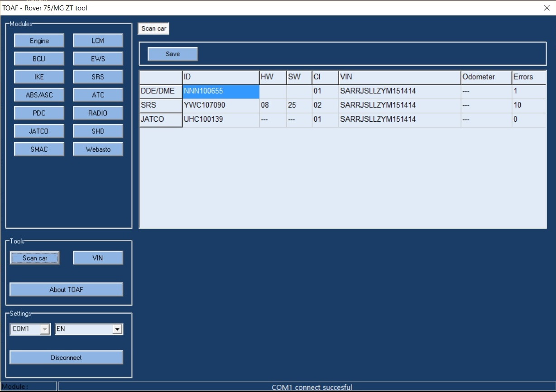Click the ABS/ASC module button
The image size is (556, 392).
click(39, 95)
